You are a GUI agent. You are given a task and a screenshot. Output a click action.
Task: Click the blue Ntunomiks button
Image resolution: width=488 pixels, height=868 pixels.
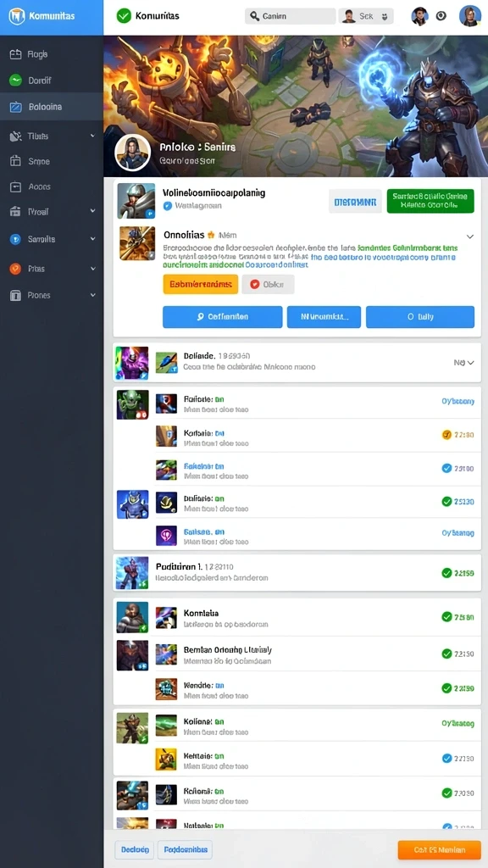(324, 317)
